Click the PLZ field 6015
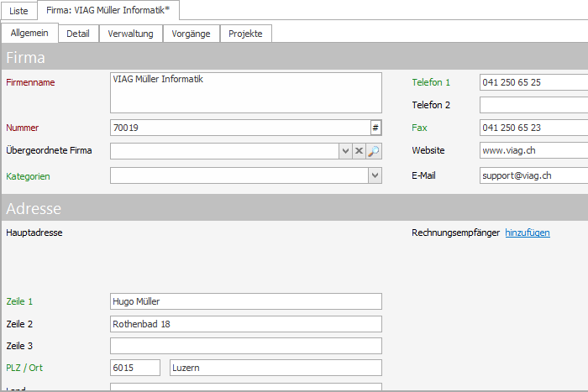Image resolution: width=588 pixels, height=392 pixels. (135, 368)
